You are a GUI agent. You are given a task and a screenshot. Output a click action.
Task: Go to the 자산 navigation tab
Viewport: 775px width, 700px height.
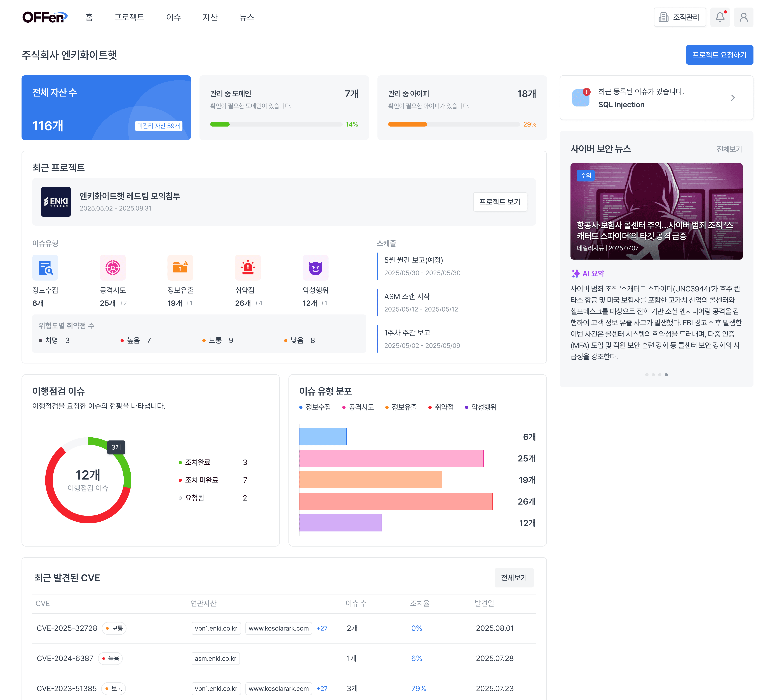click(x=210, y=17)
